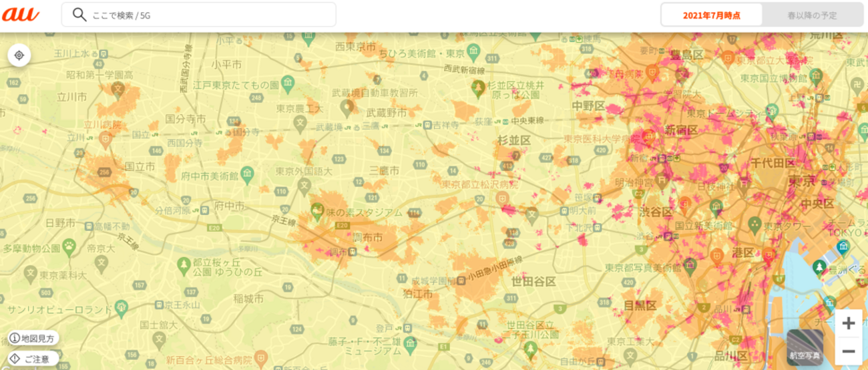This screenshot has width=868, height=370.
Task: Click 武蔵野市 city label
Action: [x=387, y=114]
